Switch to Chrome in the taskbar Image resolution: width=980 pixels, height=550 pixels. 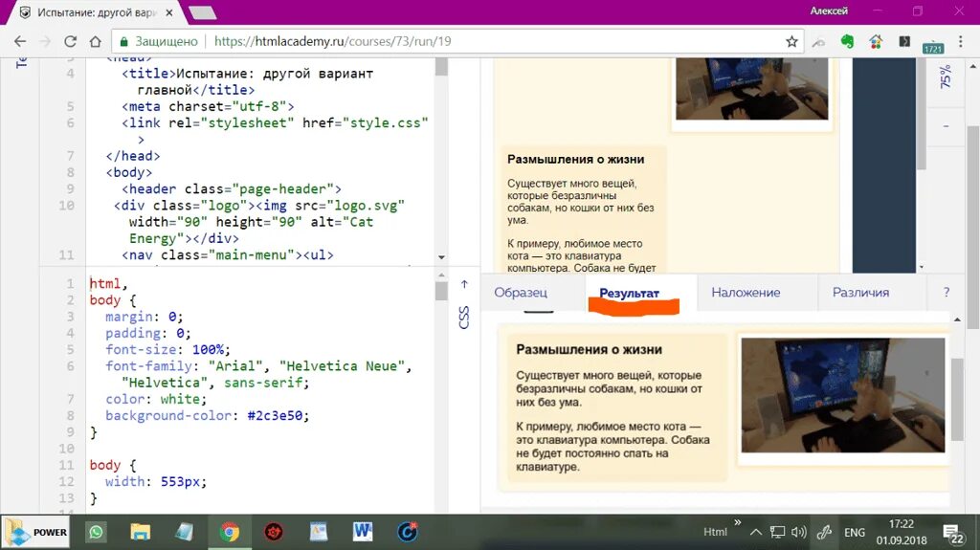point(230,532)
